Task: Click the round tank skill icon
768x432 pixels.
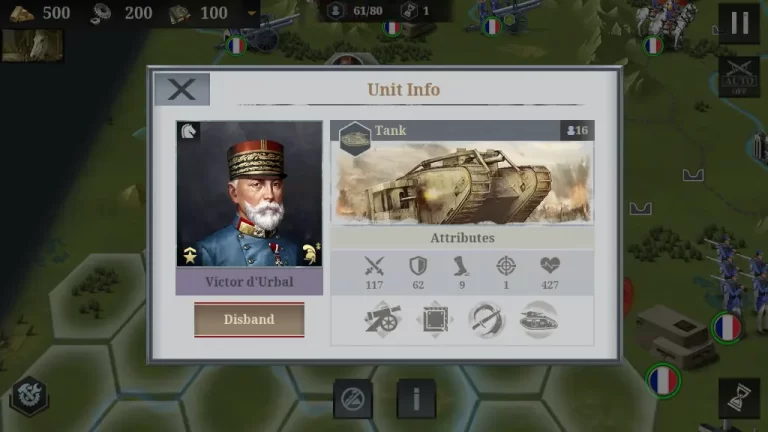Action: [x=538, y=320]
